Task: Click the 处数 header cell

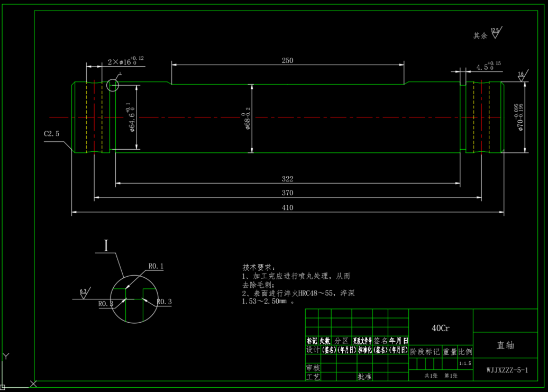Action: (325, 341)
